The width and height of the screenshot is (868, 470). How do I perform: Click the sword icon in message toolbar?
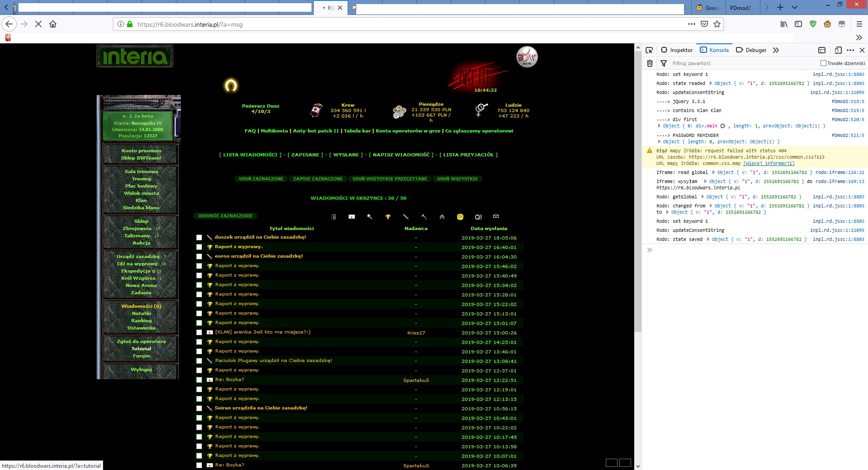click(406, 217)
